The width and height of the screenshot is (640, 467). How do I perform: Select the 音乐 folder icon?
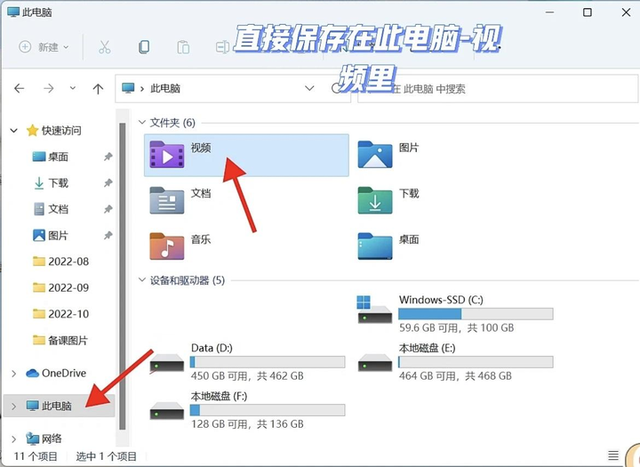[x=167, y=246]
